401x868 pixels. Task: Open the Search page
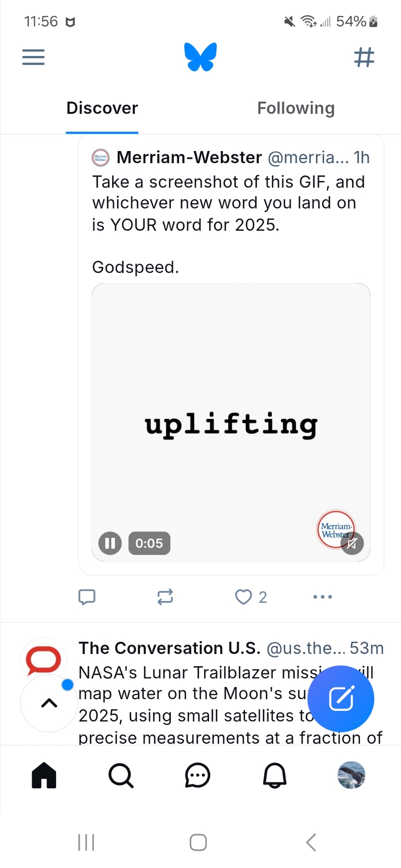click(x=121, y=775)
